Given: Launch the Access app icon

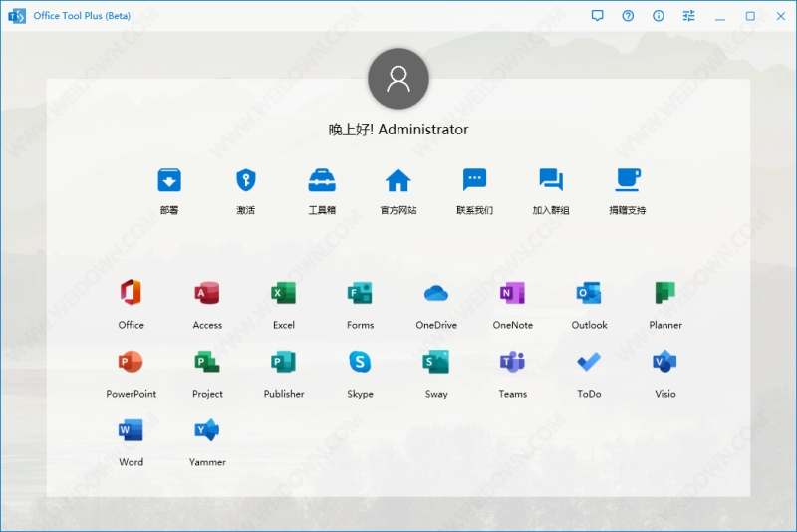Looking at the screenshot, I should tap(207, 293).
